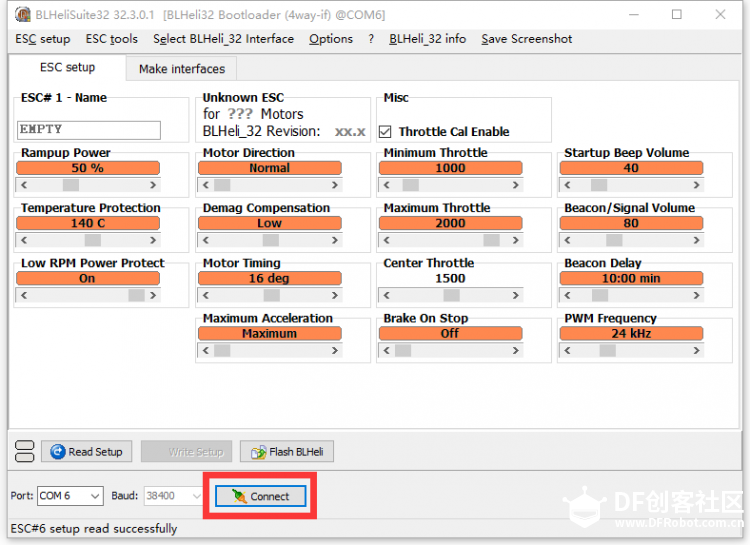Open the Options menu
This screenshot has width=750, height=545.
point(331,39)
